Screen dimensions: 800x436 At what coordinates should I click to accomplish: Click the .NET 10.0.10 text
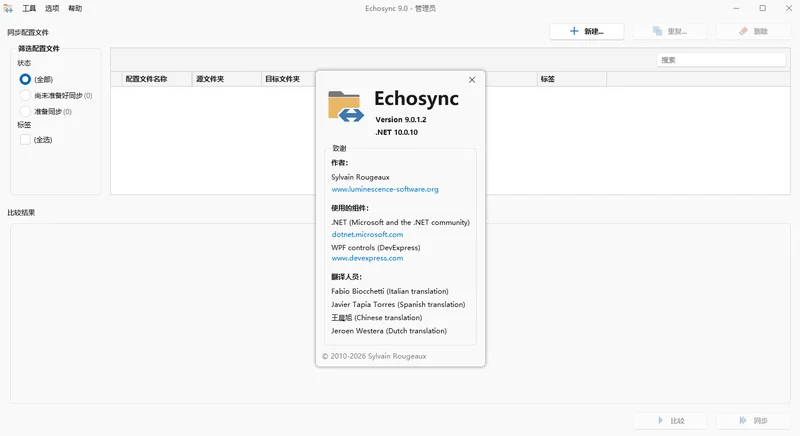[396, 132]
